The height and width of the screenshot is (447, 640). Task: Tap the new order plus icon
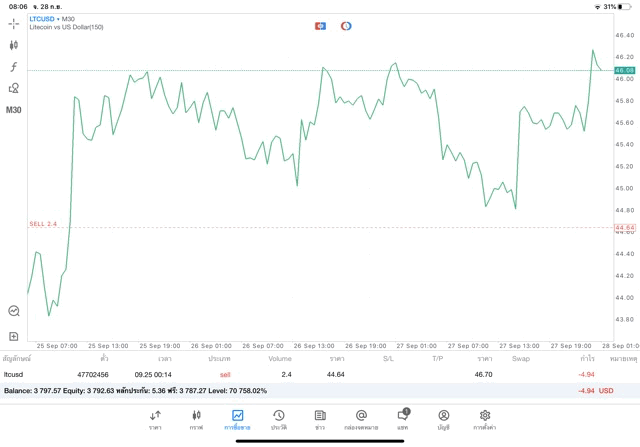click(x=14, y=336)
